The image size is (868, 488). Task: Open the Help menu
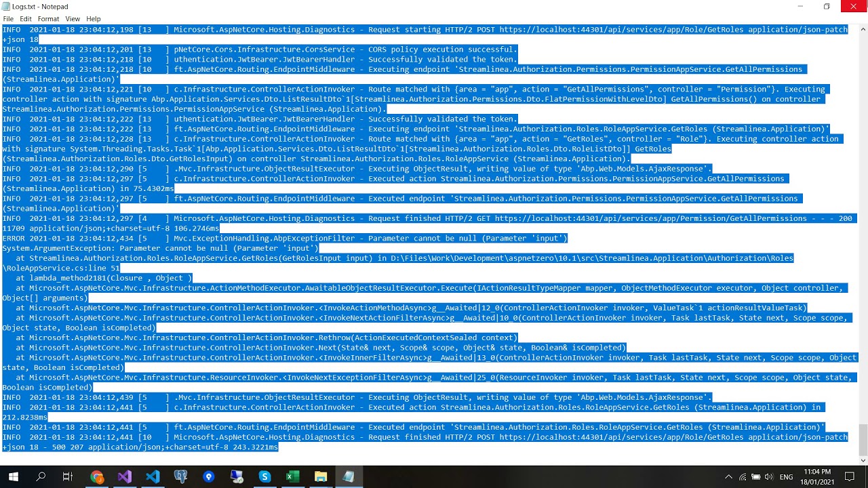94,19
